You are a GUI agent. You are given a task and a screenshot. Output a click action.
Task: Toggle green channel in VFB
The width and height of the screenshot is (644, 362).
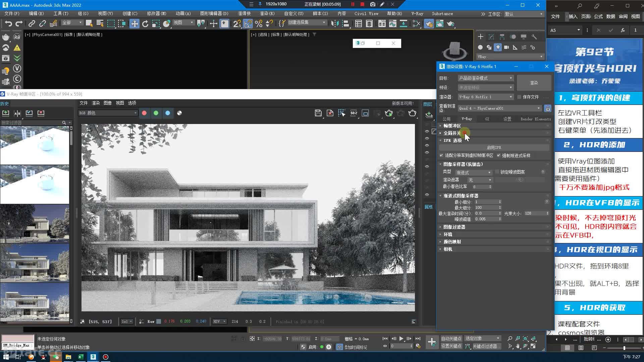[156, 113]
